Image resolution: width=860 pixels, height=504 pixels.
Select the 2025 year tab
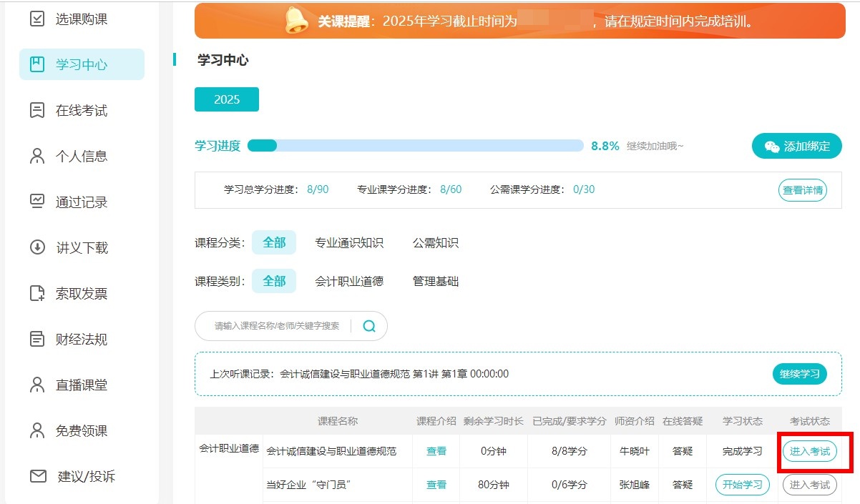[226, 99]
